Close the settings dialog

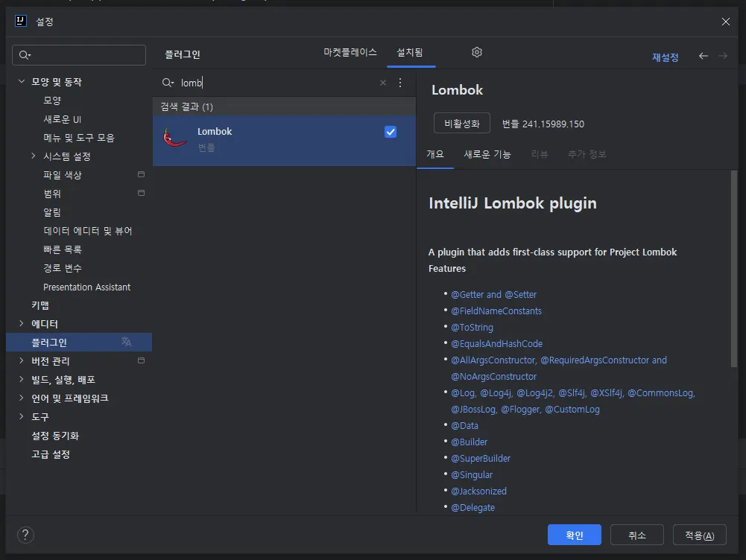pyautogui.click(x=726, y=22)
